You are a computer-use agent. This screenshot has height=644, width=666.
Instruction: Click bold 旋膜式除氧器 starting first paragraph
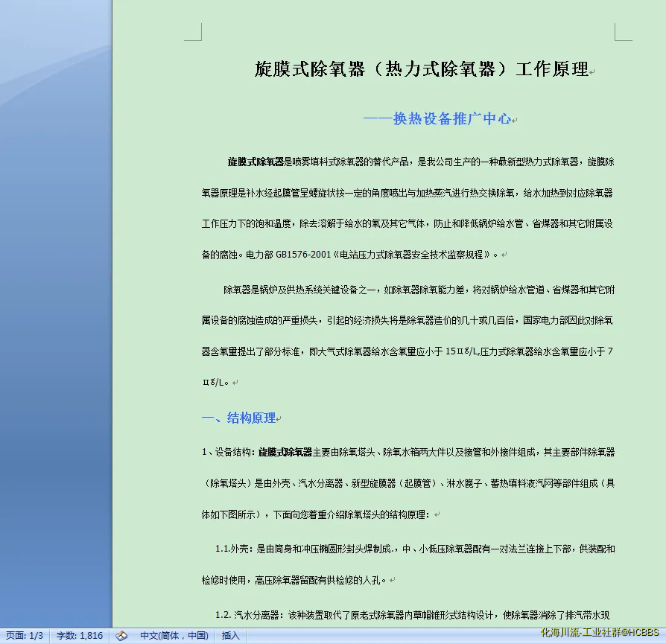point(256,162)
